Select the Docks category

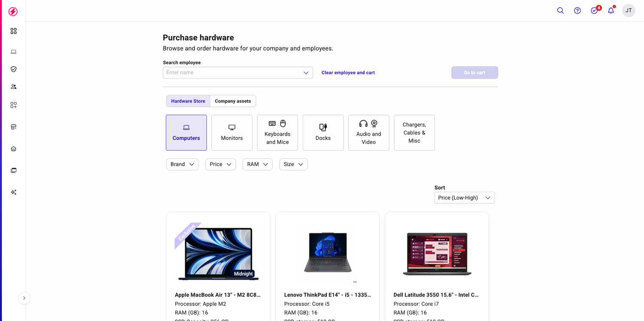323,133
